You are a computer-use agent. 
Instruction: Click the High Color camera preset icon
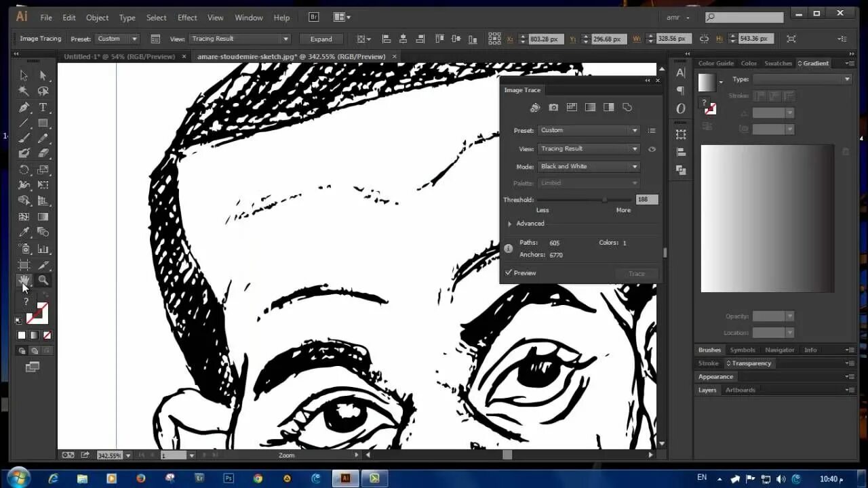click(x=553, y=107)
